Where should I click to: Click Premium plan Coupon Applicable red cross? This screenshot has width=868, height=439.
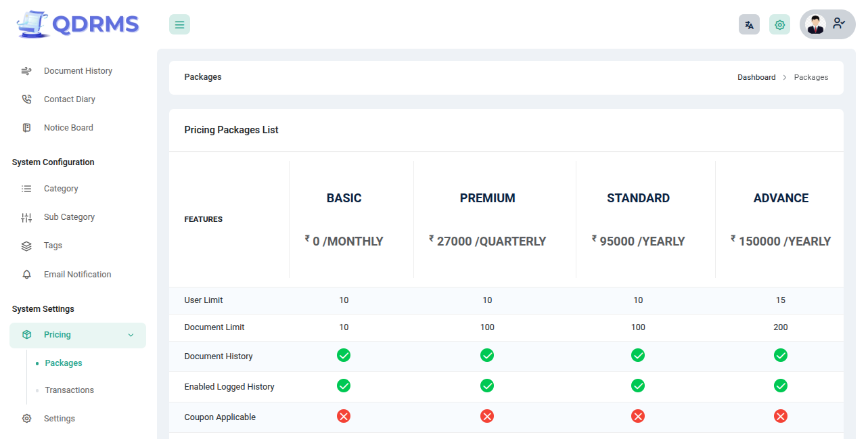click(487, 416)
